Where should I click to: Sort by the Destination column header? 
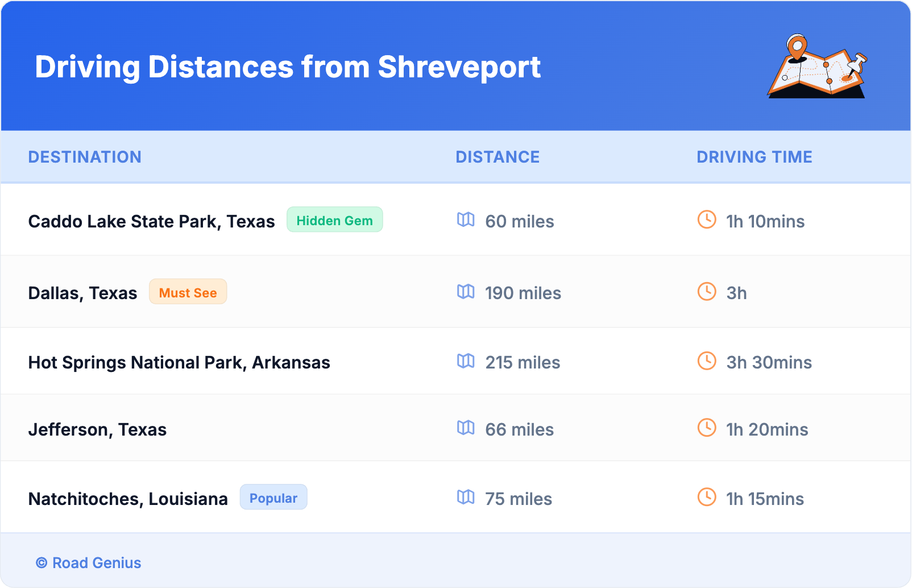85,157
